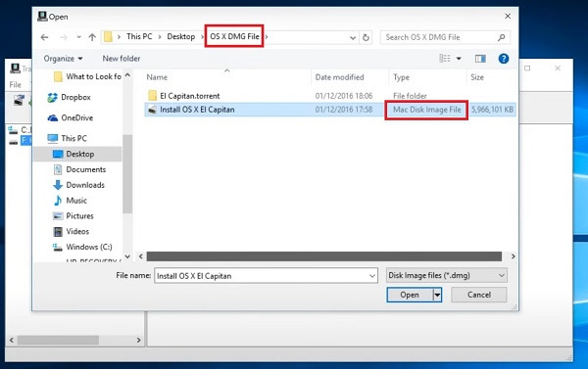Expand the Open button split arrow

(437, 296)
